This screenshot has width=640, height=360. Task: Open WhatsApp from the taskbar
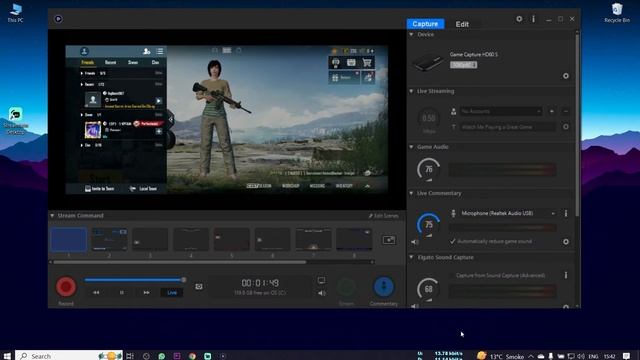coord(162,356)
